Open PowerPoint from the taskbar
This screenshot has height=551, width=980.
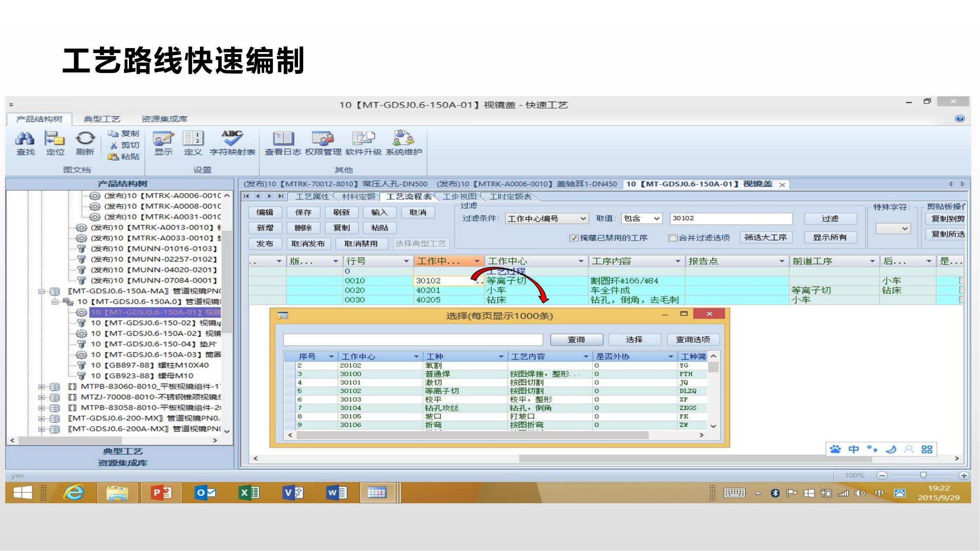pyautogui.click(x=161, y=493)
